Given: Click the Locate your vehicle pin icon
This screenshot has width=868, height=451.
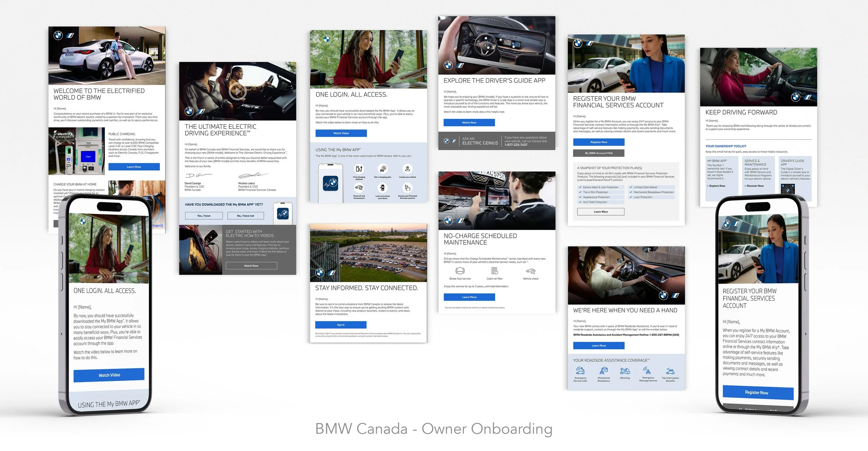Looking at the screenshot, I should point(407,169).
